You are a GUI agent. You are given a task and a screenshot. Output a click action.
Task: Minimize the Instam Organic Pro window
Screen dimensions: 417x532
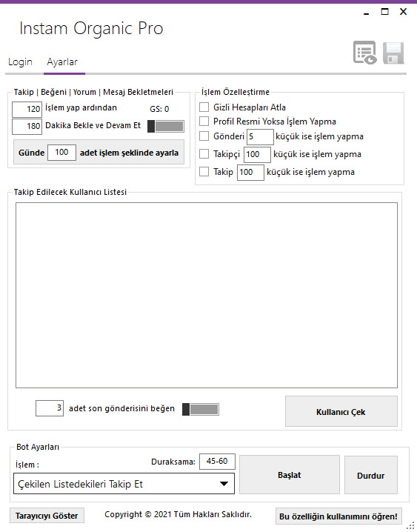tap(366, 12)
